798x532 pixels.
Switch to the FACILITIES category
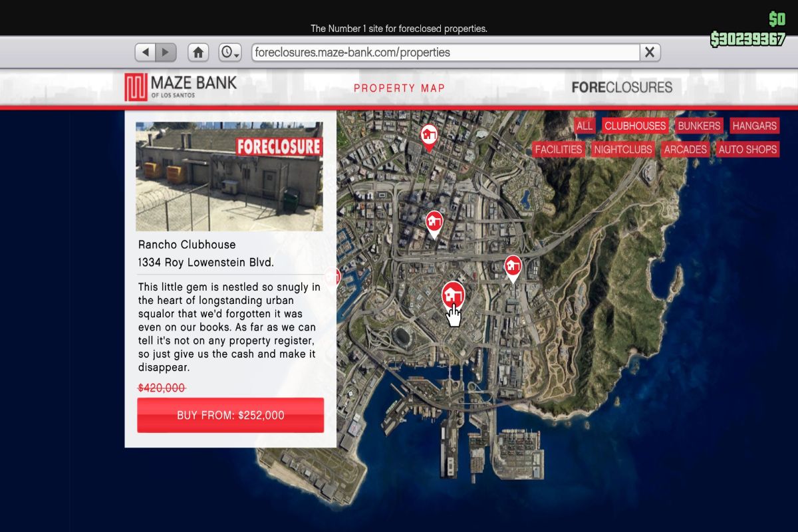tap(559, 149)
